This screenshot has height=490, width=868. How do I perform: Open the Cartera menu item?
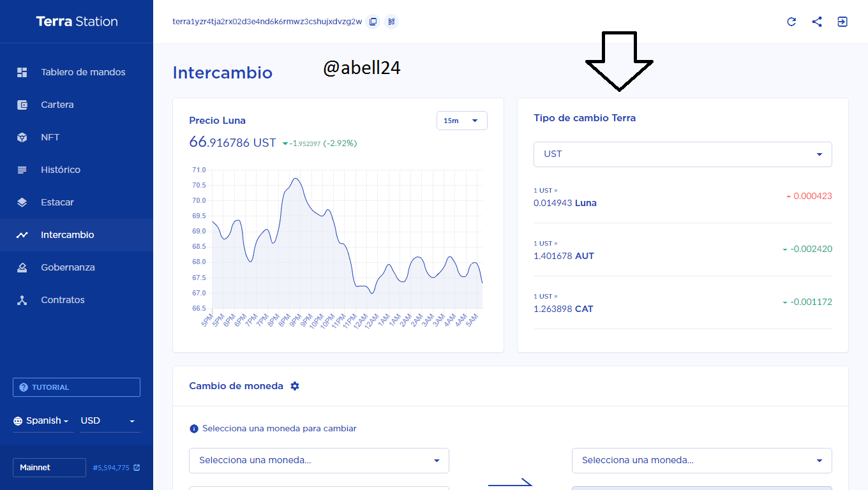click(x=77, y=105)
